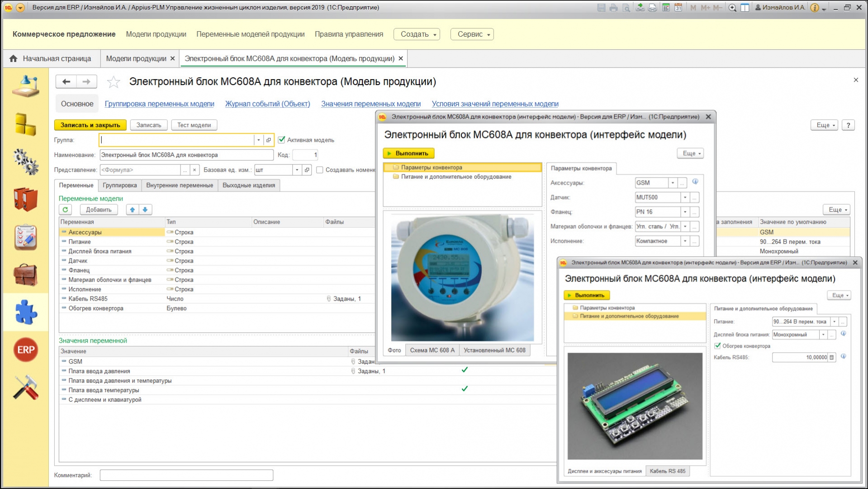Add model to favorites with star icon
Image resolution: width=868 pixels, height=489 pixels.
tap(113, 82)
